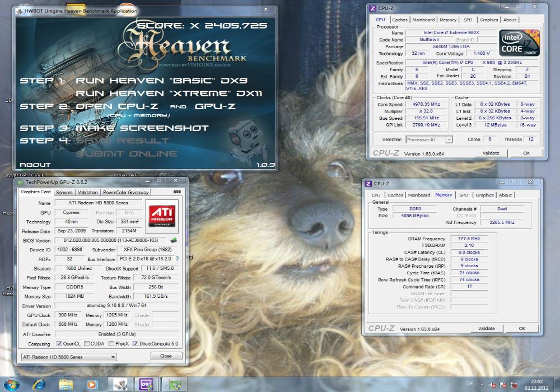Image resolution: width=560 pixels, height=392 pixels.
Task: Switch to GPU-Z taskbar button
Action: [174, 385]
